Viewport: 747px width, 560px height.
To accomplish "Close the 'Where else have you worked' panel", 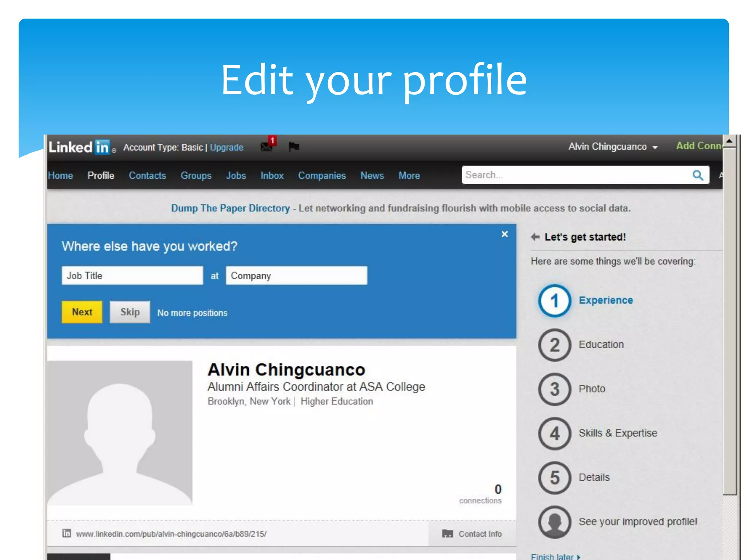I will tap(504, 234).
